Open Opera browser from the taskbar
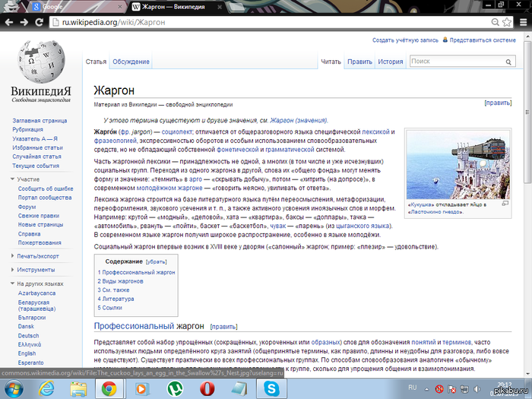This screenshot has width=532, height=399. 207,389
